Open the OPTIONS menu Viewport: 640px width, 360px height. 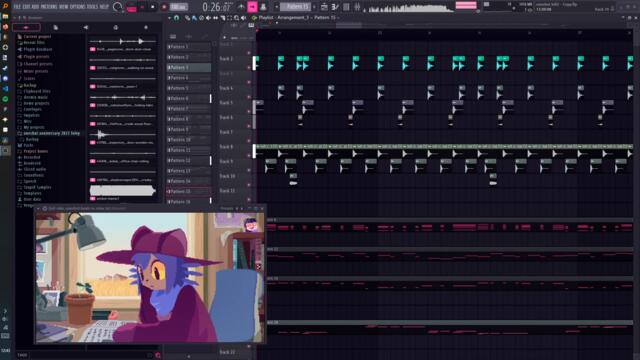tap(78, 7)
